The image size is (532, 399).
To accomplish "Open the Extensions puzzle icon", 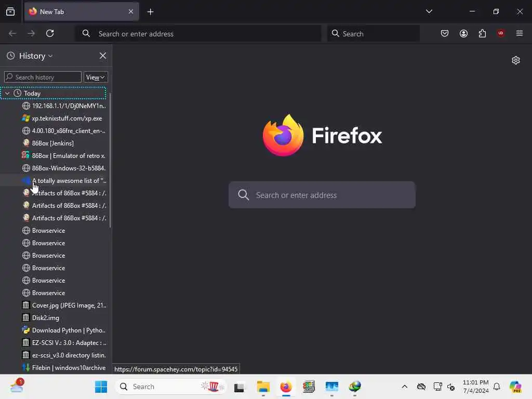I will (482, 33).
